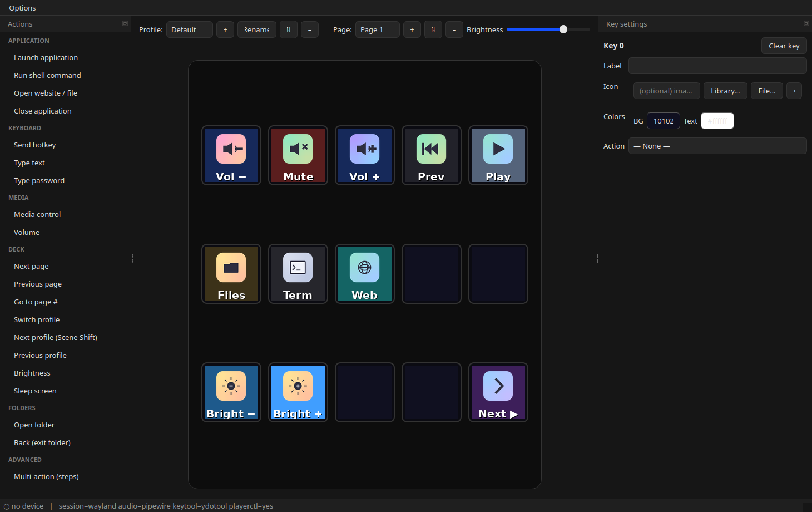Select the Bright + deck key
The height and width of the screenshot is (512, 812).
[x=298, y=392]
